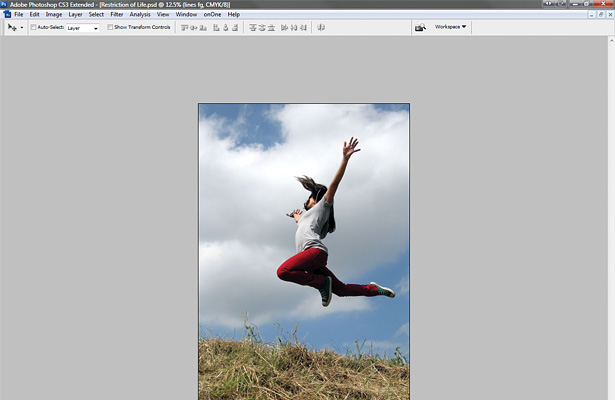Click the vertical scrollbar up arrow
Viewport: 615px width, 400px height.
[x=611, y=40]
